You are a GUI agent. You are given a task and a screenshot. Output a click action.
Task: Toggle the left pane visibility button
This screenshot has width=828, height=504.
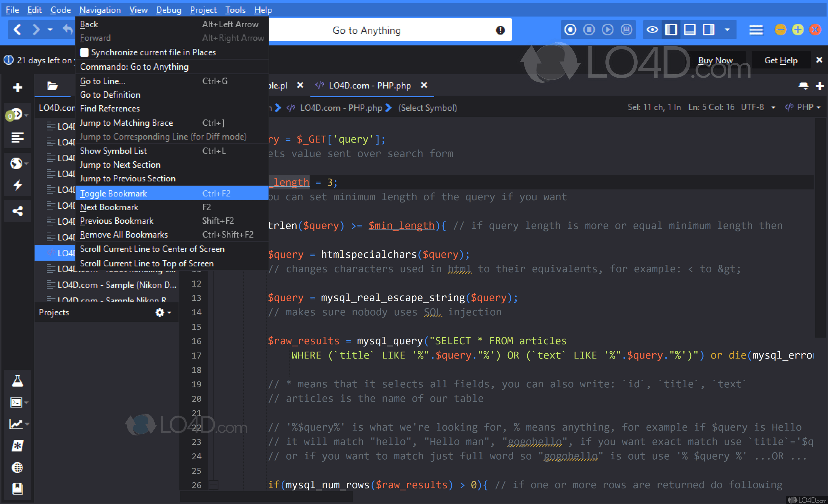(671, 30)
